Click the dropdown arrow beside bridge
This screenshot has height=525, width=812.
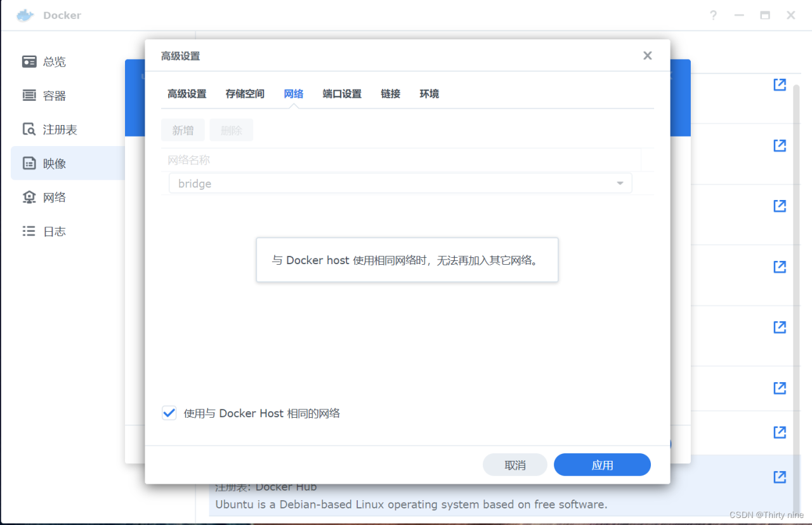click(619, 183)
